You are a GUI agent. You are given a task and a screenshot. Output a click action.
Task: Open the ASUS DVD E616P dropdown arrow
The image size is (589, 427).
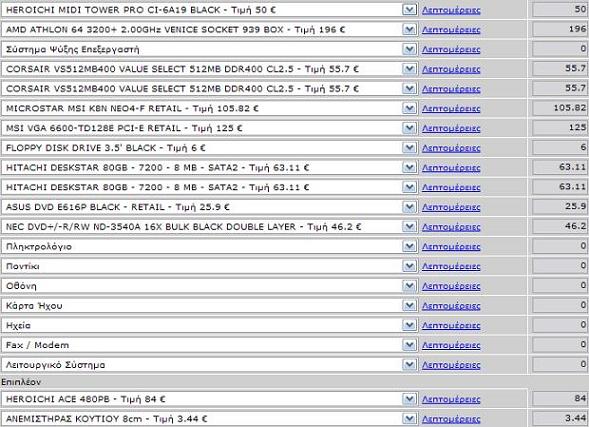(409, 207)
